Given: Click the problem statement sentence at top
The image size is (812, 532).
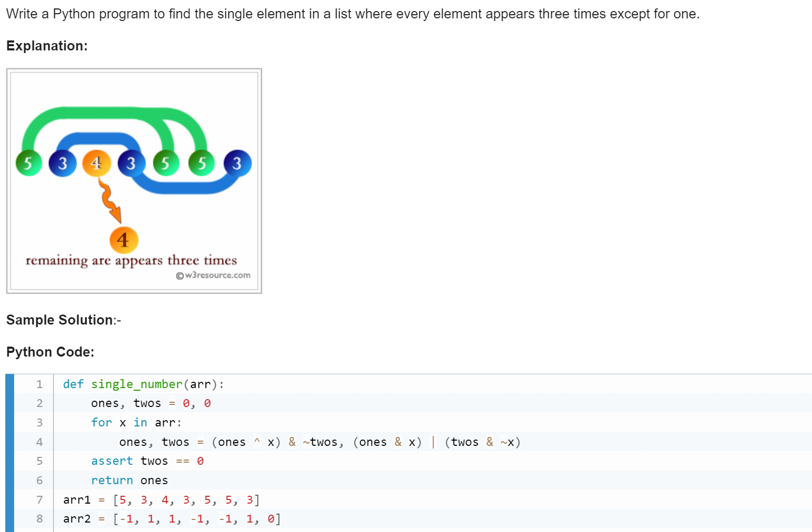Looking at the screenshot, I should (x=353, y=14).
